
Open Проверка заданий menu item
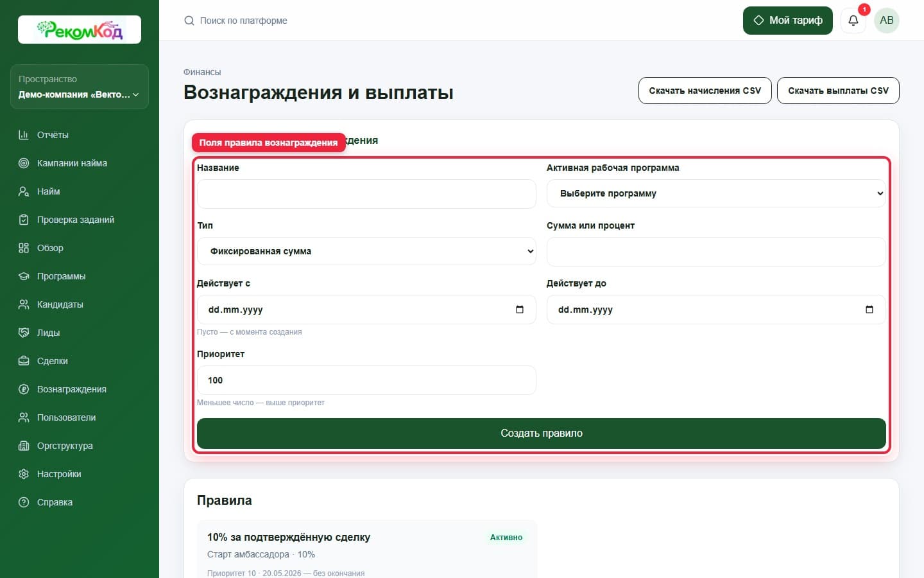pyautogui.click(x=80, y=220)
